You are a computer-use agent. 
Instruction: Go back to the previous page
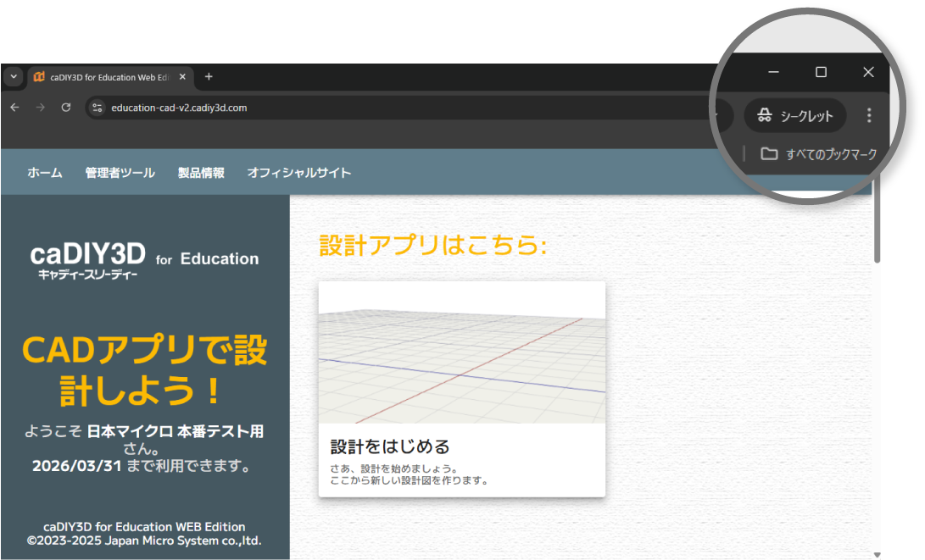tap(14, 108)
